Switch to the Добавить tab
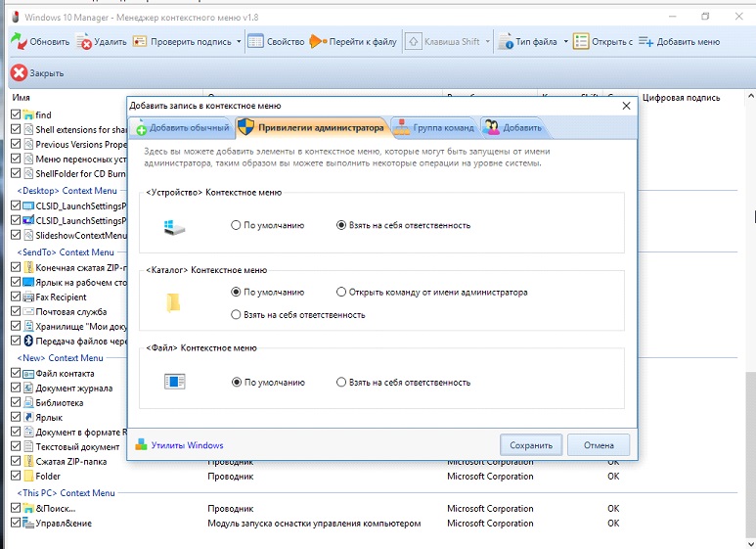 tap(514, 128)
